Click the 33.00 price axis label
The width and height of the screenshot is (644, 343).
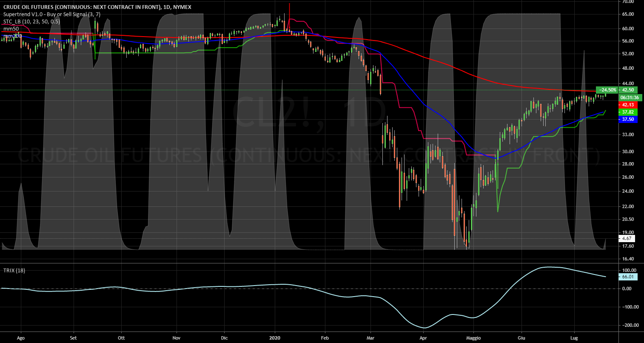[628, 134]
